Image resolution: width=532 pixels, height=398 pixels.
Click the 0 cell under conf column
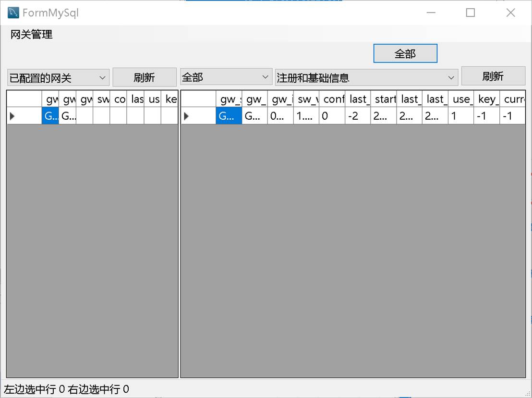click(x=332, y=116)
